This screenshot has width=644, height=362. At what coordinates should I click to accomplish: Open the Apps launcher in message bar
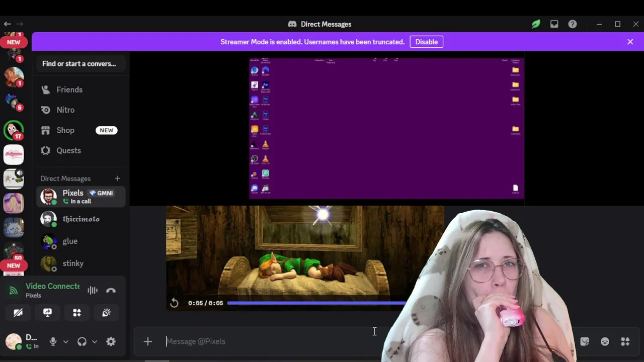pos(625,341)
